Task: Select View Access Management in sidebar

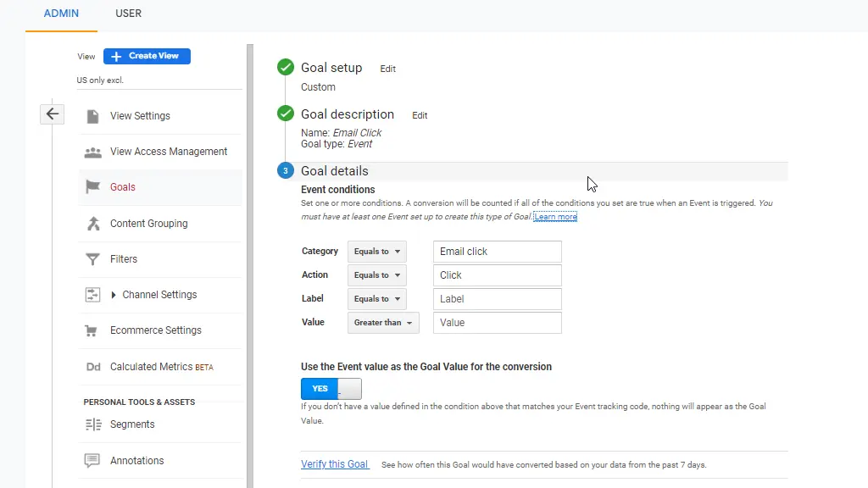Action: tap(169, 151)
